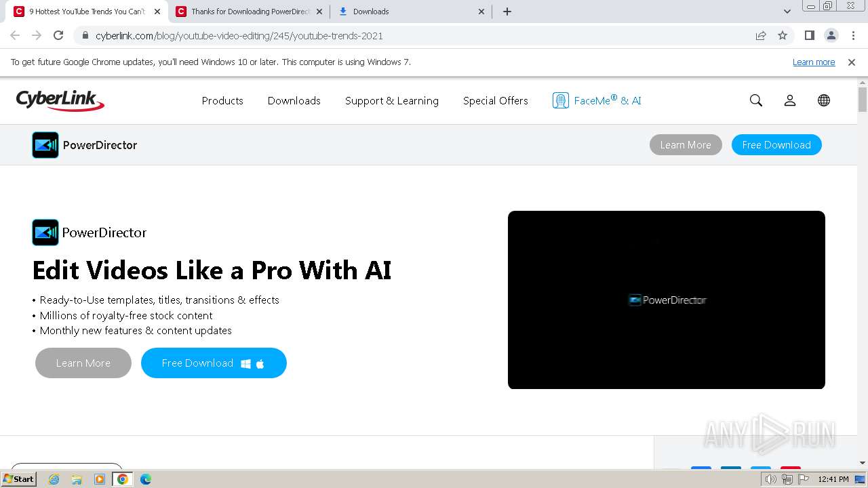
Task: Open Support & Learning menu
Action: [x=392, y=100]
